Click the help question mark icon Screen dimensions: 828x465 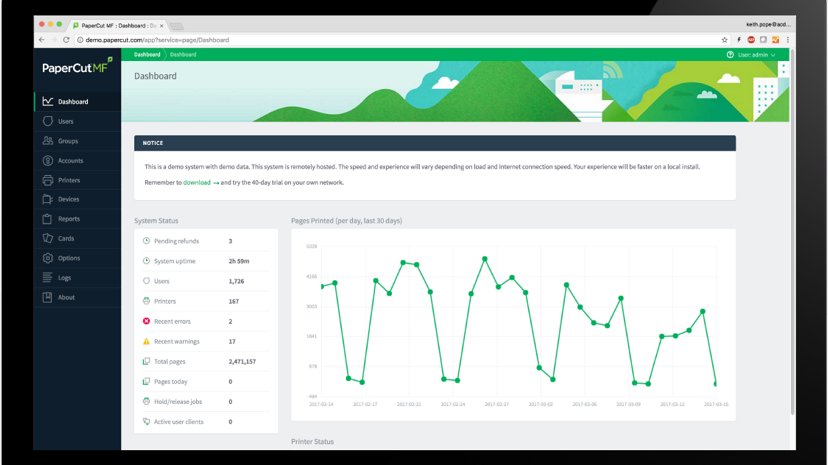(730, 55)
